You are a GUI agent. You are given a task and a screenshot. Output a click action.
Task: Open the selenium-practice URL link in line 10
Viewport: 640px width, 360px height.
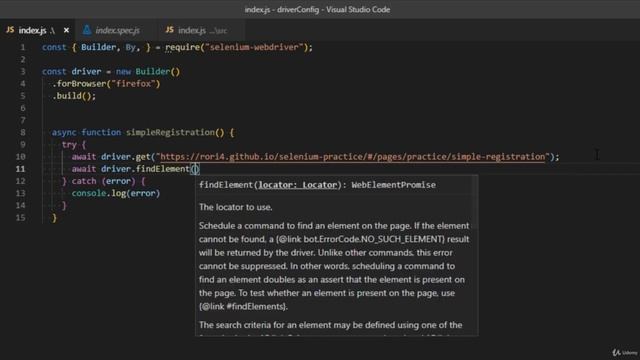pyautogui.click(x=353, y=157)
